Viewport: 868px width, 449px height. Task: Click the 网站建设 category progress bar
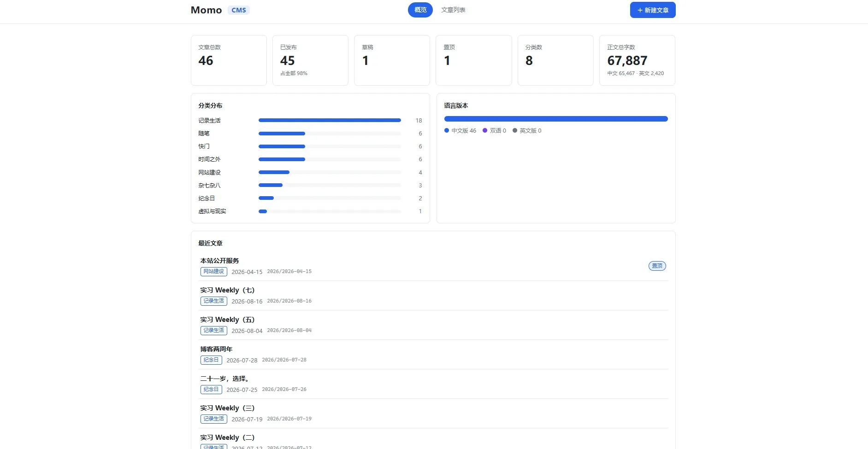330,172
